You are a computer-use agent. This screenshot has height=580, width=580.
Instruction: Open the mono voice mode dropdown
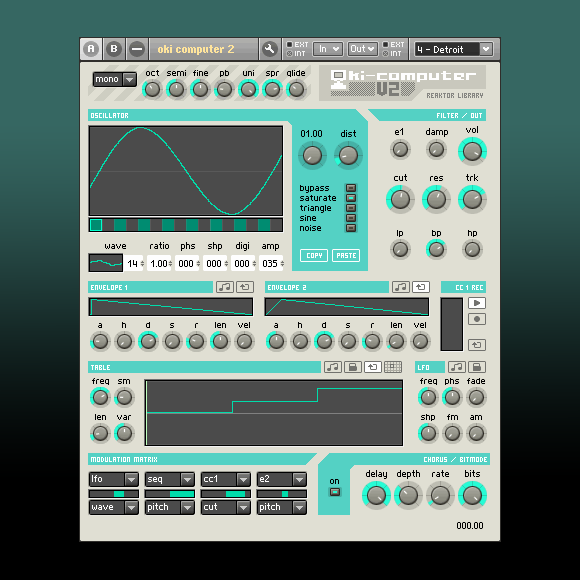[115, 79]
